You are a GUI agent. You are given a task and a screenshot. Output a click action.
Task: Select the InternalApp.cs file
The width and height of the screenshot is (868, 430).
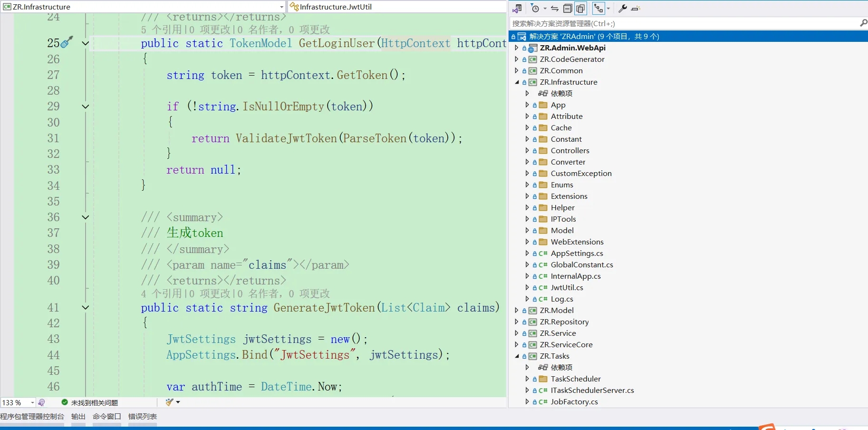tap(576, 276)
